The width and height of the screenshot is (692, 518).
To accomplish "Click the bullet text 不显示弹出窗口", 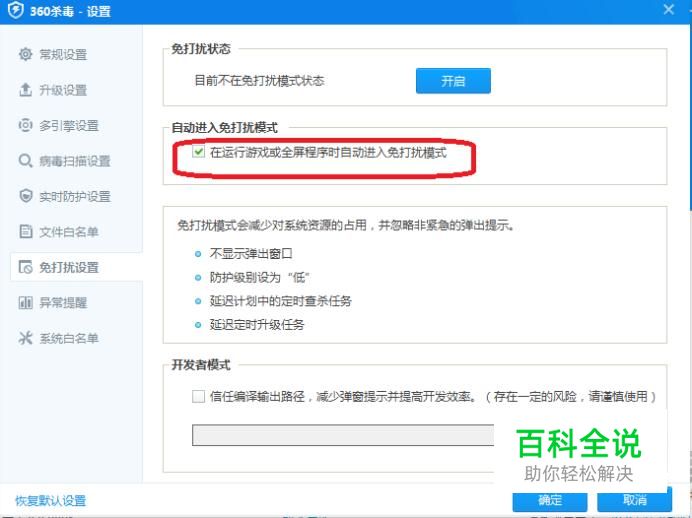I will pos(251,254).
